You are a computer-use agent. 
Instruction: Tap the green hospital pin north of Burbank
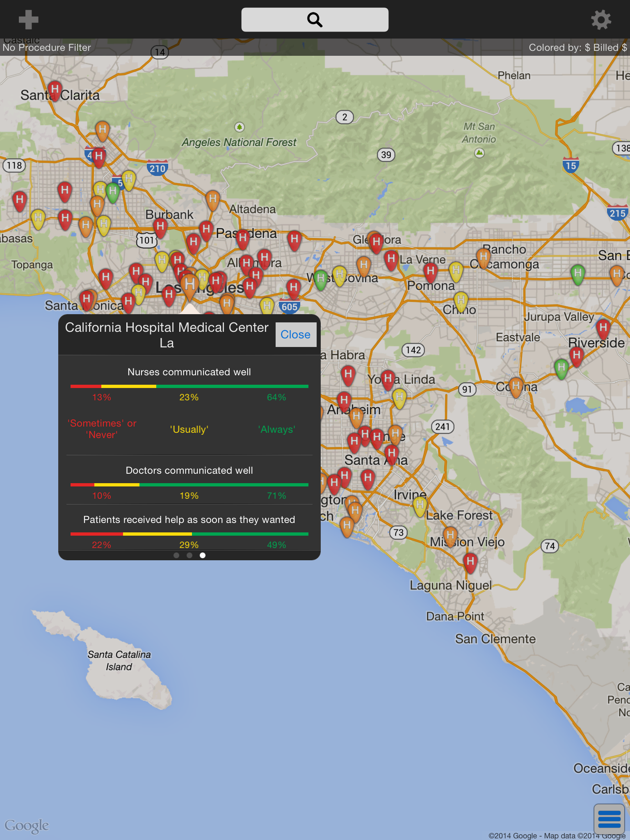pyautogui.click(x=113, y=192)
